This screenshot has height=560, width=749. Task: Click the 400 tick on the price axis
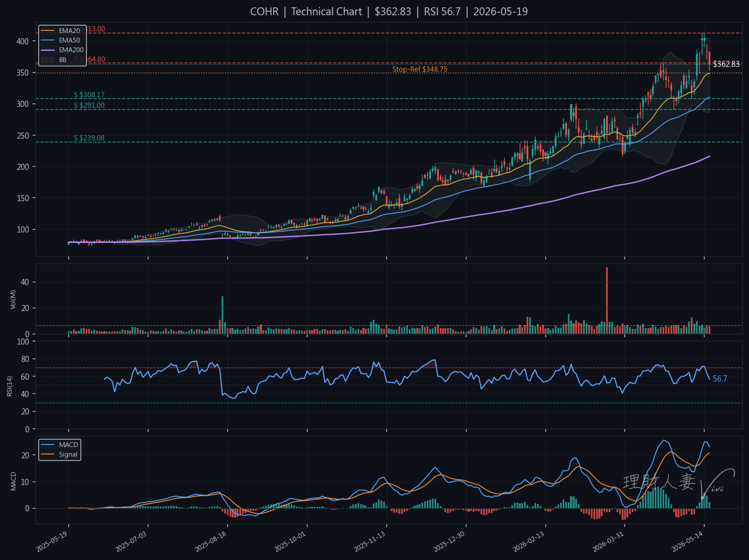(23, 41)
